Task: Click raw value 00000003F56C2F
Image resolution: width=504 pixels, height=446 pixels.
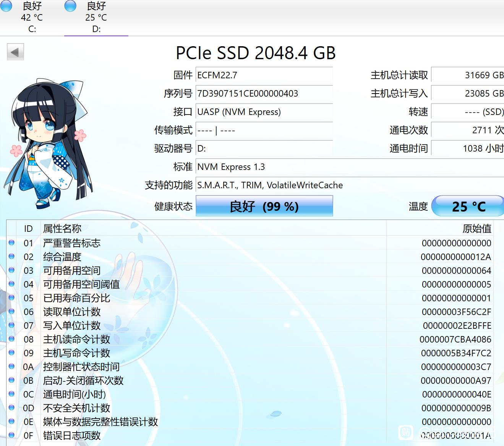Action: 457,312
